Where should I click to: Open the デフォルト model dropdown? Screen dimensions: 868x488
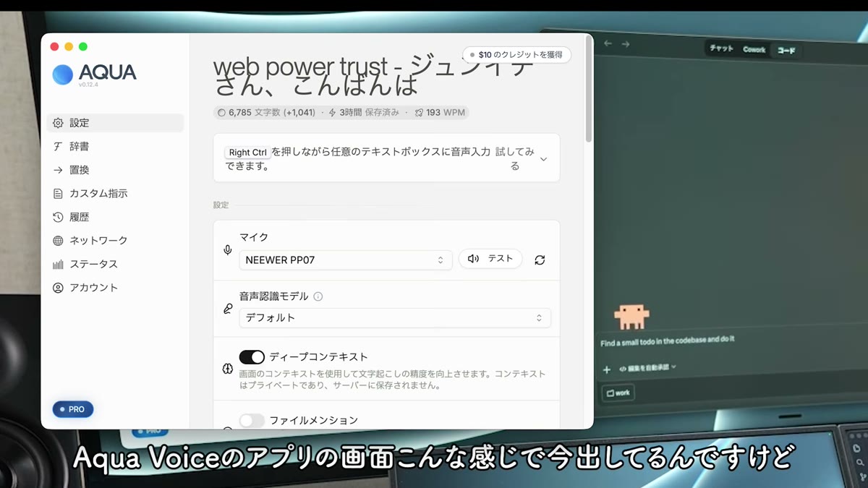tap(395, 317)
